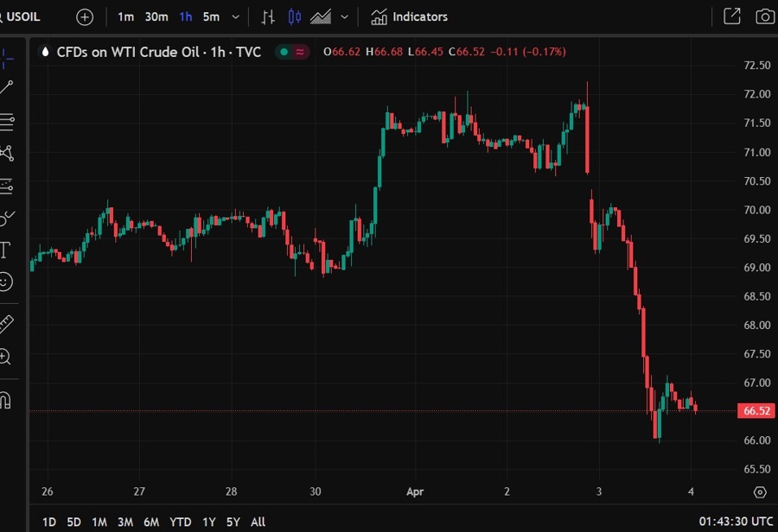Toggle the green market status indicator
The image size is (778, 532).
tap(284, 52)
